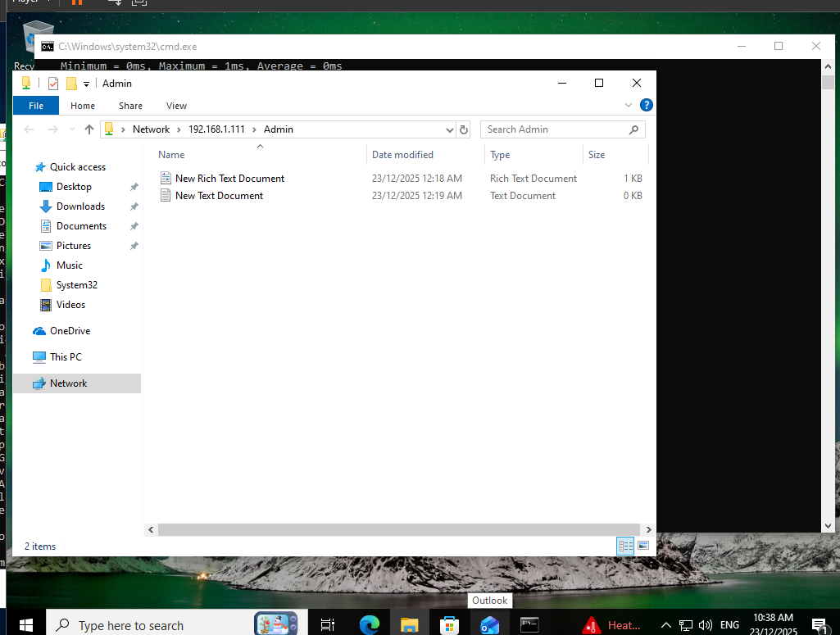Click the New Rich Text Document file icon
Screen dimensions: 840x635
pos(166,179)
